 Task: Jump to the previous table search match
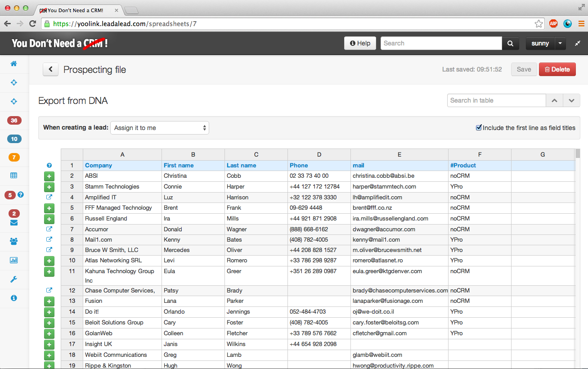click(x=554, y=100)
